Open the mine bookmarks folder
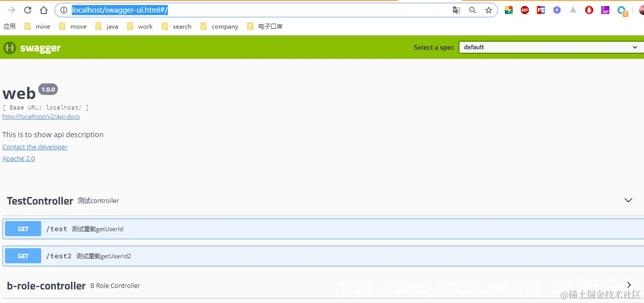644x303 pixels. [x=37, y=27]
